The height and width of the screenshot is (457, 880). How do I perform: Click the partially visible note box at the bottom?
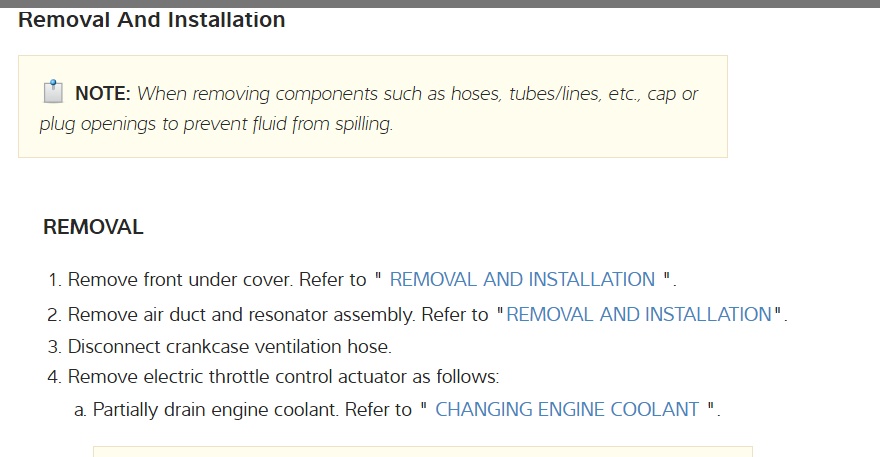click(x=422, y=452)
